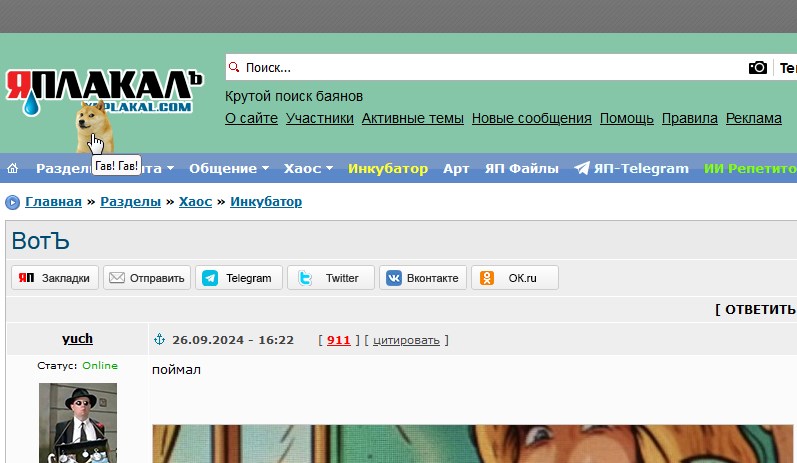Open the ЯП Файлы menu item
This screenshot has width=797, height=463.
522,168
